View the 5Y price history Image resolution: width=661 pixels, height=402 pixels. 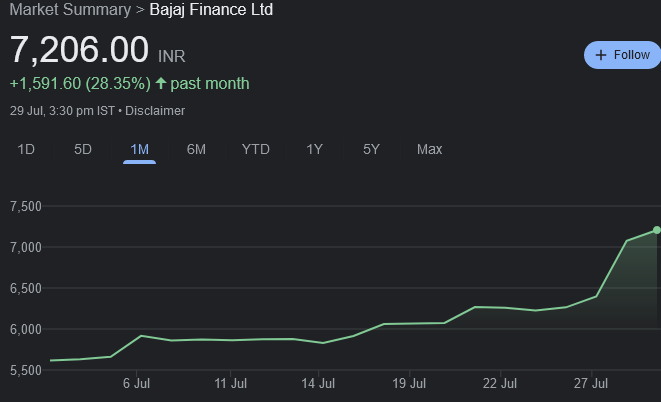pyautogui.click(x=371, y=149)
